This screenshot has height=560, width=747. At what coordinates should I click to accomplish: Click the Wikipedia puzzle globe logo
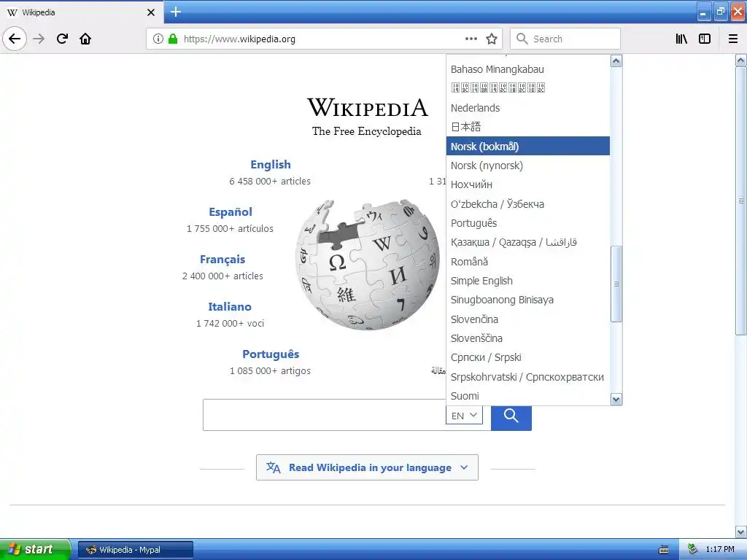(x=368, y=264)
